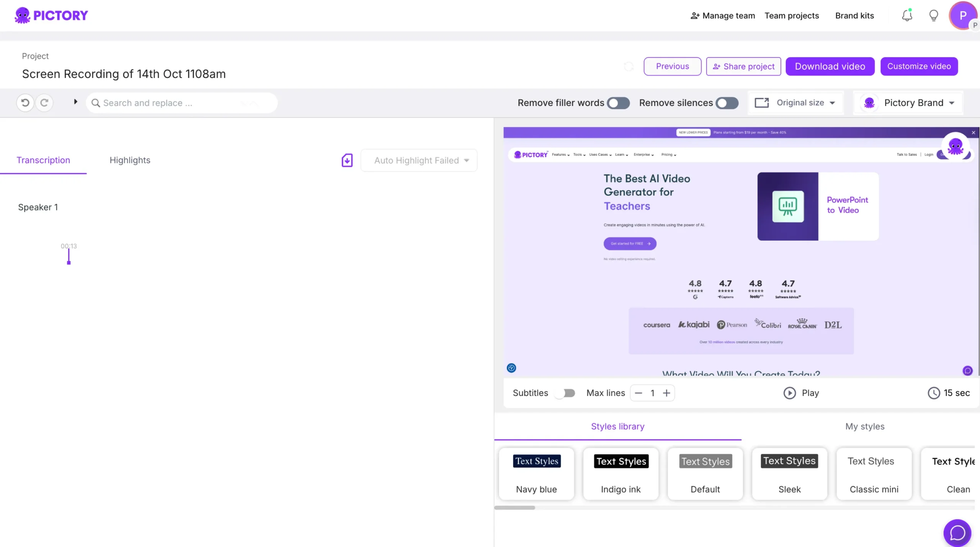
Task: Click the Download video button
Action: click(830, 67)
